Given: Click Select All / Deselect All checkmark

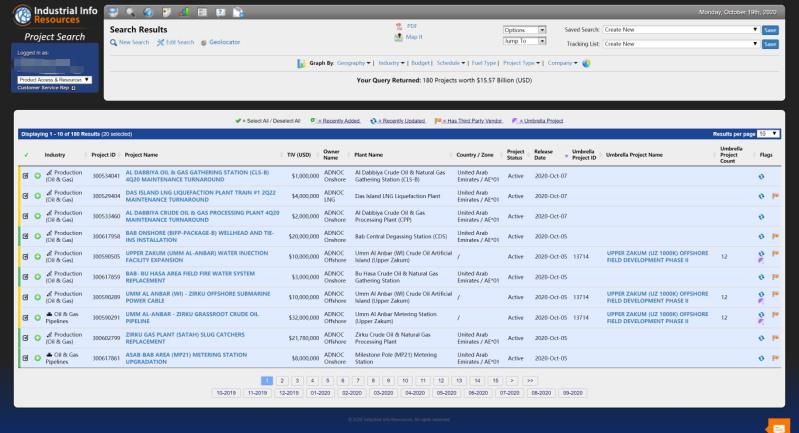Looking at the screenshot, I should (239, 120).
